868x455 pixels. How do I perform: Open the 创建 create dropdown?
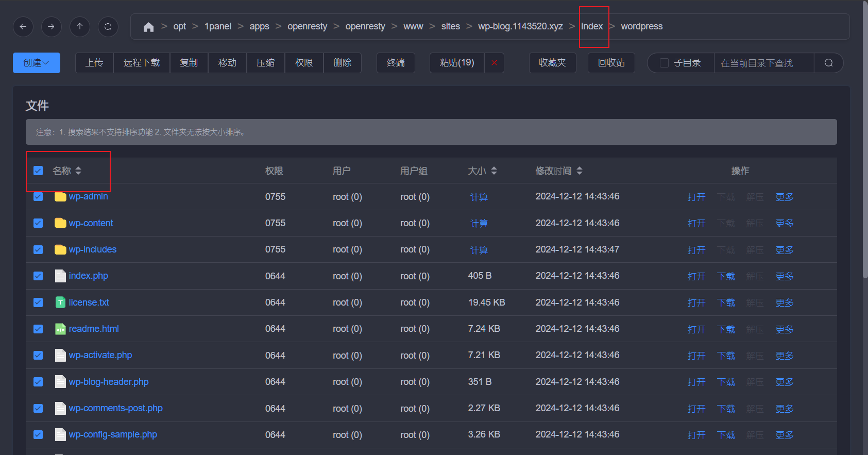coord(37,63)
